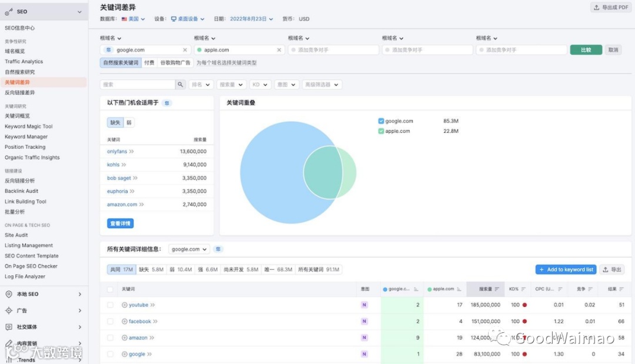Sort by the apple.com column sort icon

tap(459, 289)
